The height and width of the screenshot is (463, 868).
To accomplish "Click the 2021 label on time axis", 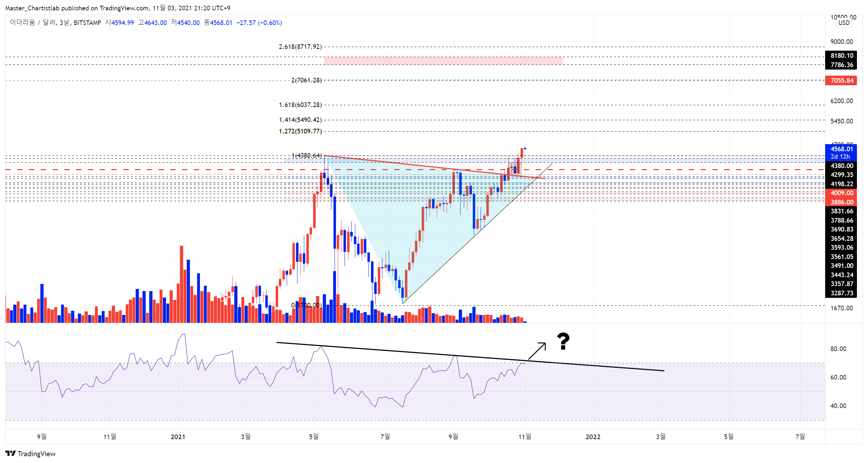I will (x=178, y=437).
